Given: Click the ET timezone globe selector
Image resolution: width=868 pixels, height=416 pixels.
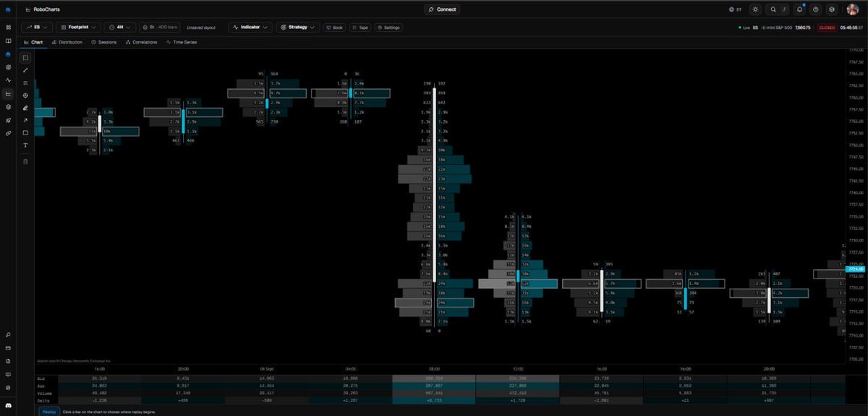Looking at the screenshot, I should coord(736,9).
